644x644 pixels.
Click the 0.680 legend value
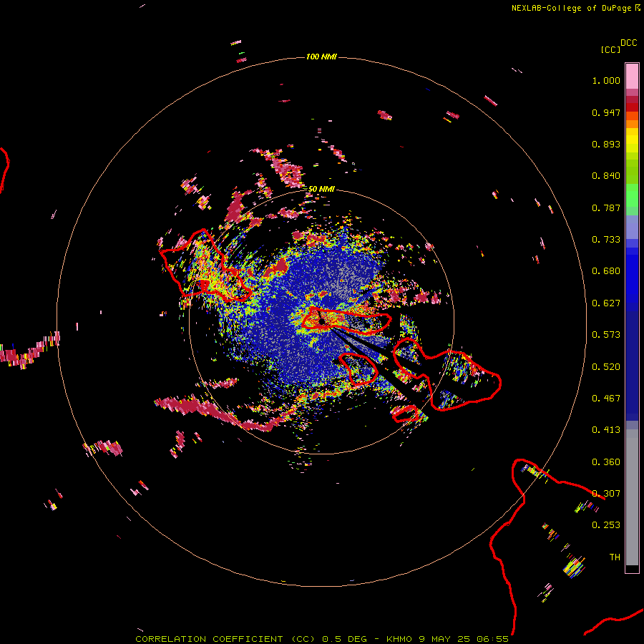coord(606,271)
